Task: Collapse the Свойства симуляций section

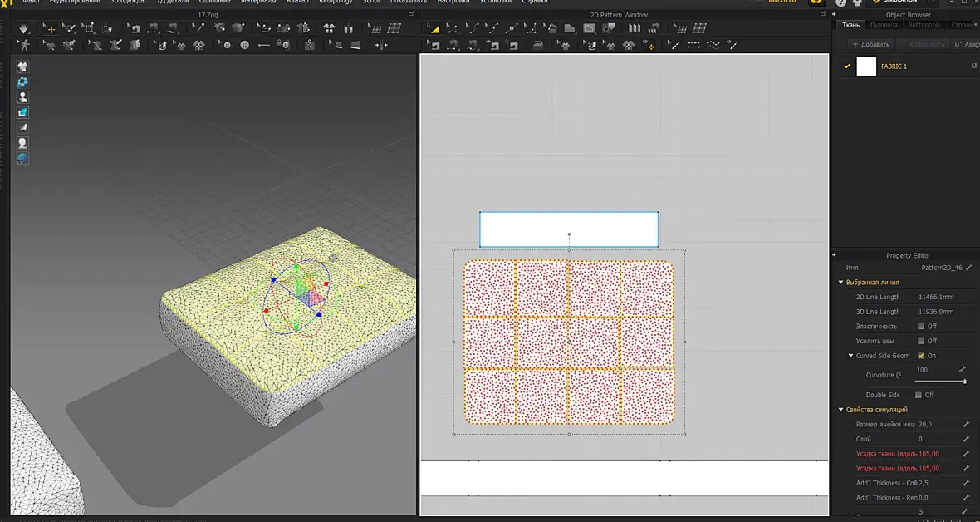Action: (x=840, y=409)
